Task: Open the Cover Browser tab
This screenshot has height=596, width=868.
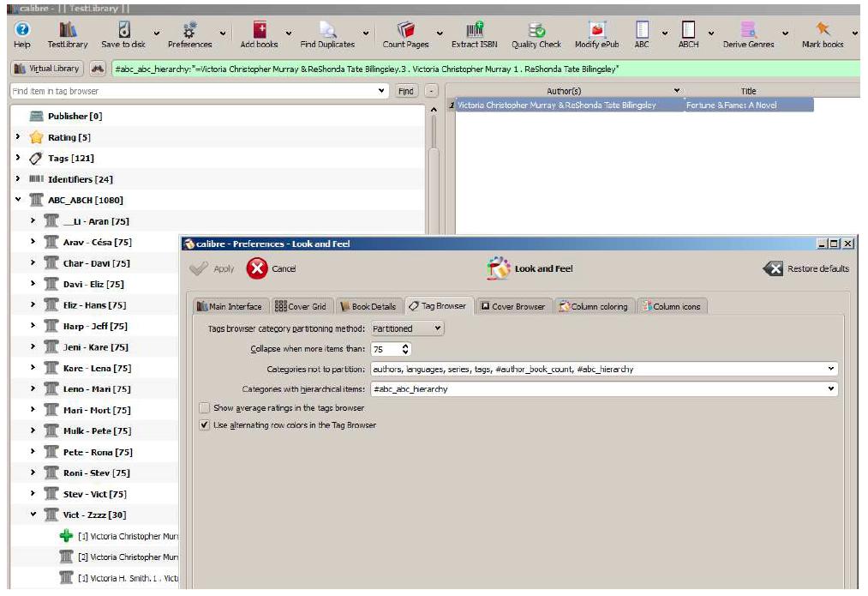Action: pyautogui.click(x=512, y=306)
